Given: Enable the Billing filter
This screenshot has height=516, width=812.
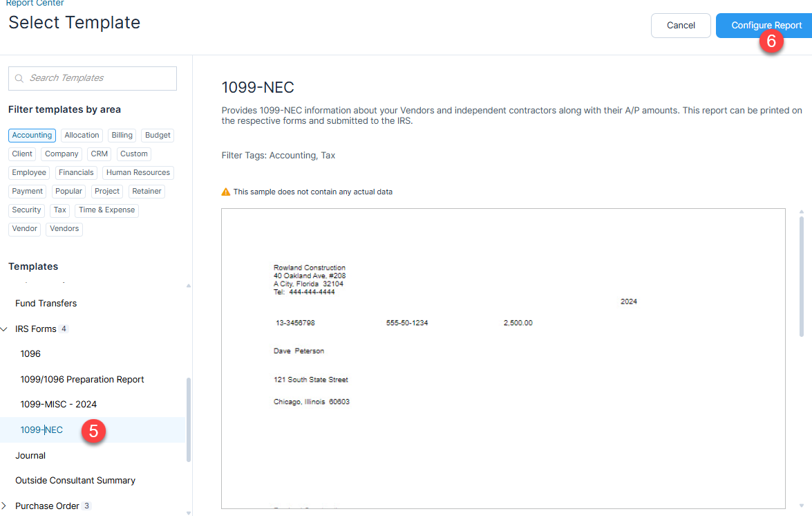Looking at the screenshot, I should (x=122, y=135).
